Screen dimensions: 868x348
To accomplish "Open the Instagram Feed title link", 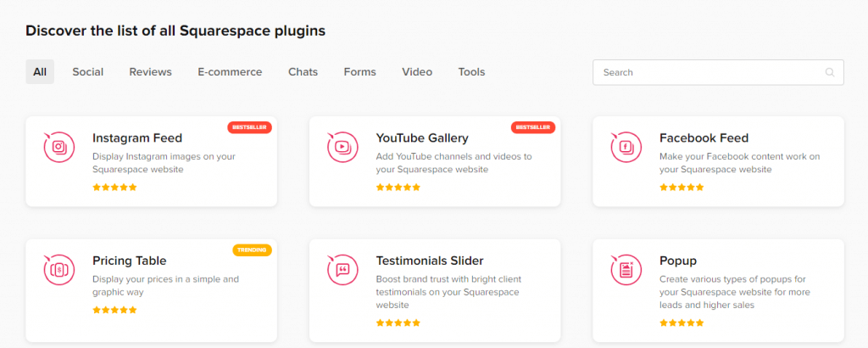I will point(137,138).
